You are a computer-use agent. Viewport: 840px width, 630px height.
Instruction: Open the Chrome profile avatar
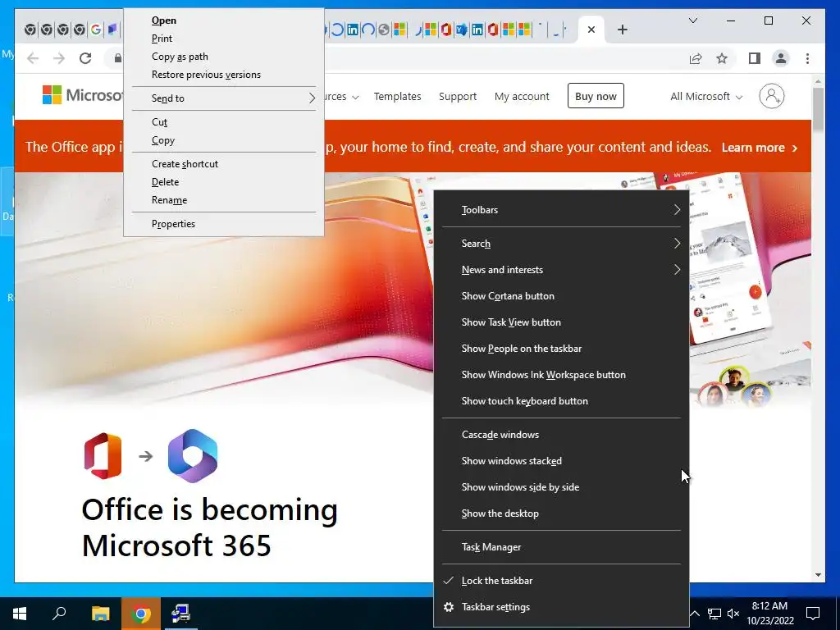pos(781,58)
